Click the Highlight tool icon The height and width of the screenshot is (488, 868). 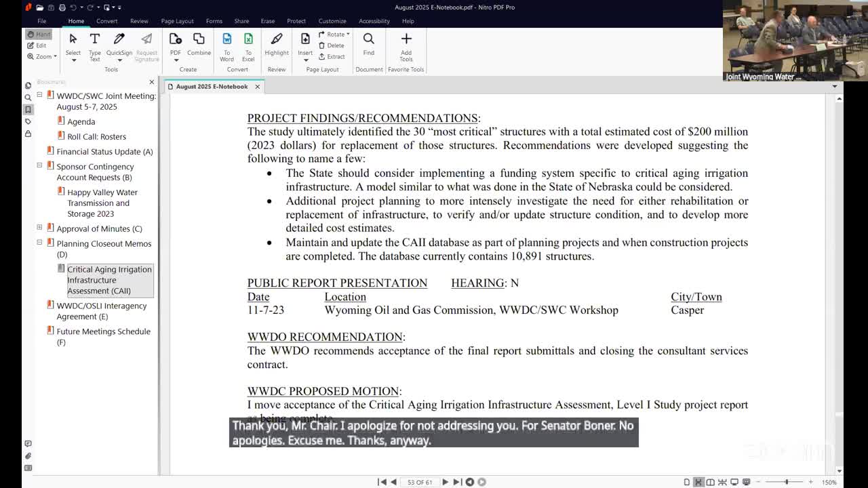pos(276,45)
